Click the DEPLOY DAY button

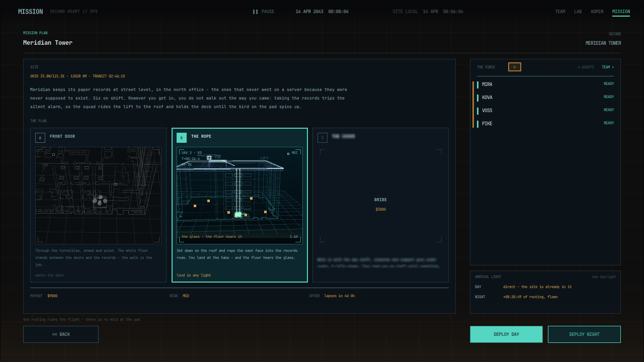506,334
